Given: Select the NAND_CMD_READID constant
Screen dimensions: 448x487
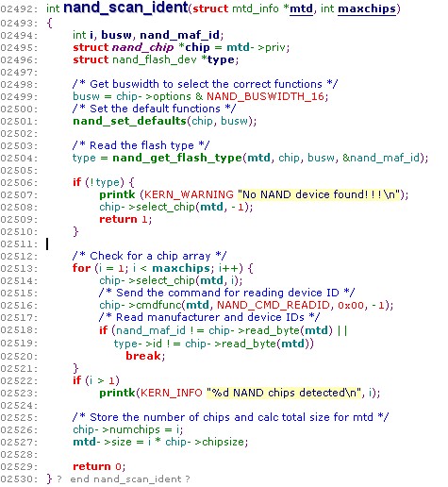Looking at the screenshot, I should tap(274, 305).
